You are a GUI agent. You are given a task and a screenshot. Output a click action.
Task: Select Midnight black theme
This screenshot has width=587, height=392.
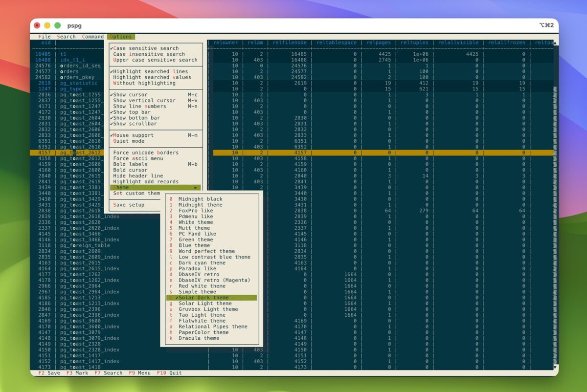[x=211, y=199]
